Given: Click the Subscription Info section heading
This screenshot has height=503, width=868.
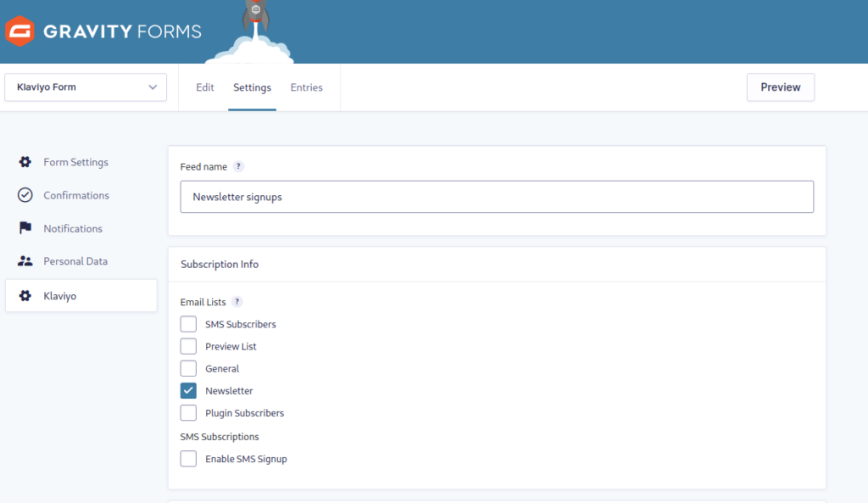Looking at the screenshot, I should pos(220,265).
